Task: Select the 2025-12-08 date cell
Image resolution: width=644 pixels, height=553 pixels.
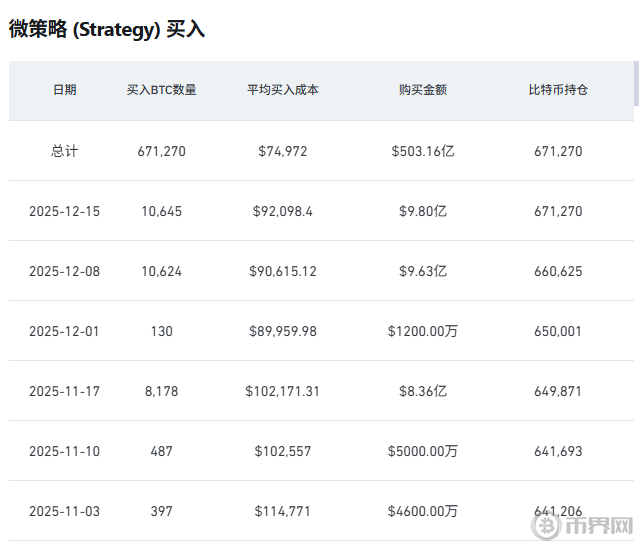Action: click(x=64, y=271)
